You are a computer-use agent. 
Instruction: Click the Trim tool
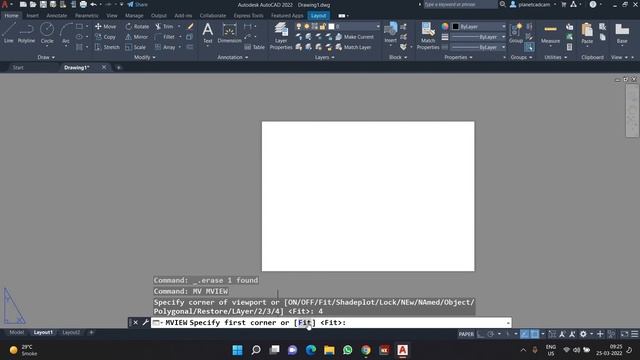(x=164, y=27)
